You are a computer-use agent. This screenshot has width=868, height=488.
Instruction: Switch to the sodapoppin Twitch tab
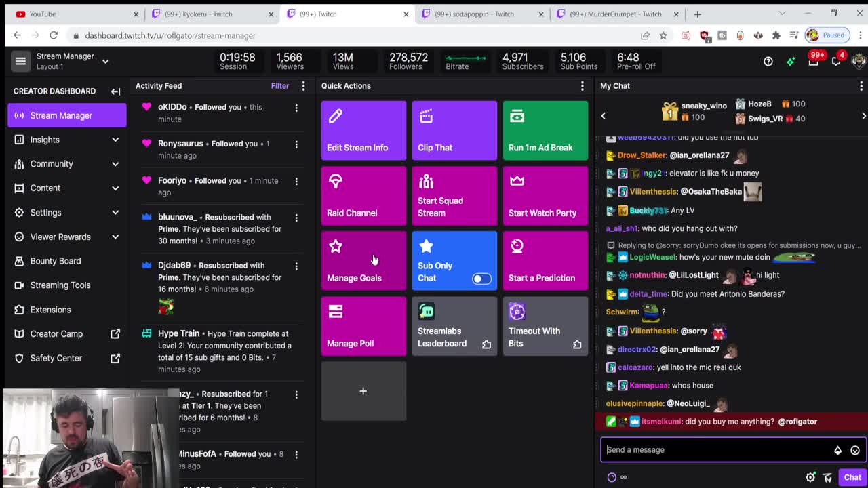(481, 14)
